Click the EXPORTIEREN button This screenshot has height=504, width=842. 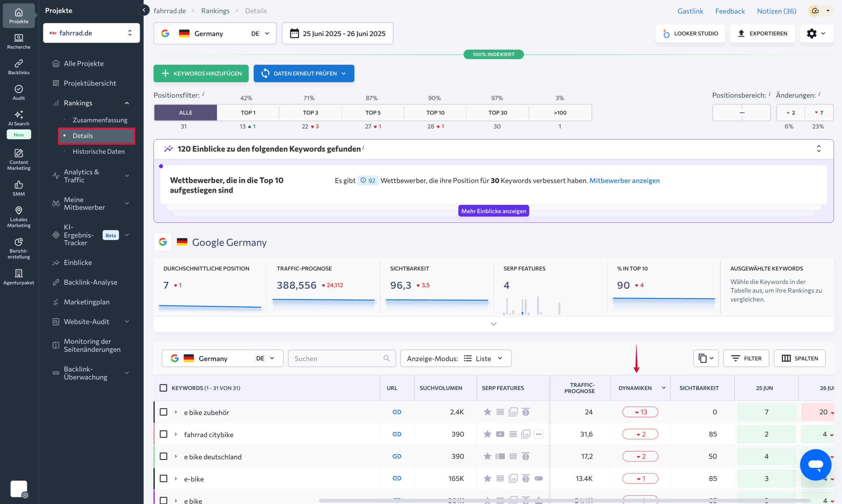coord(762,33)
